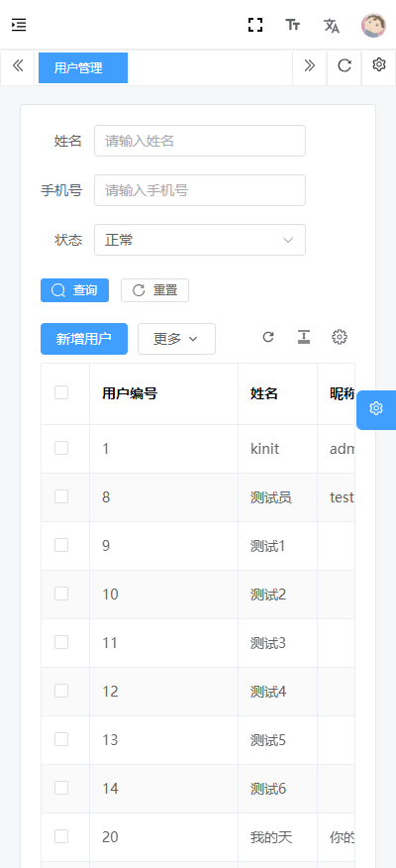Refresh the user table icon
Screen dimensions: 396x868
tap(268, 337)
